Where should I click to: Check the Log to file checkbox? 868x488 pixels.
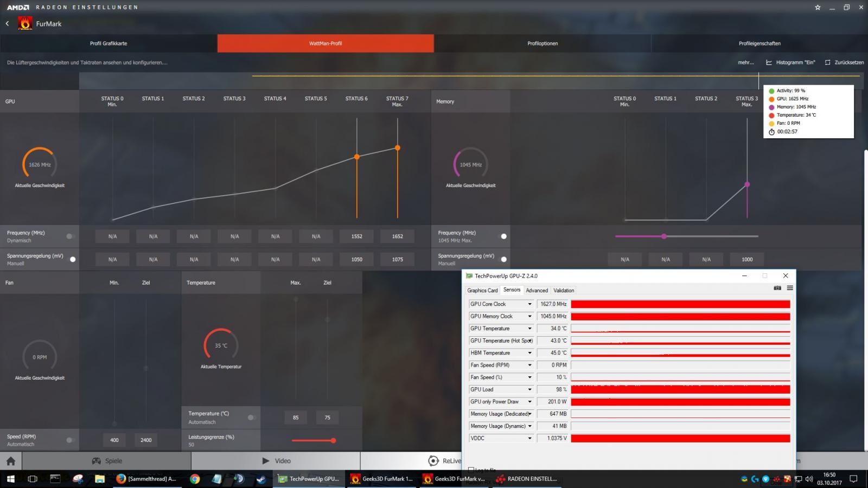pyautogui.click(x=471, y=470)
